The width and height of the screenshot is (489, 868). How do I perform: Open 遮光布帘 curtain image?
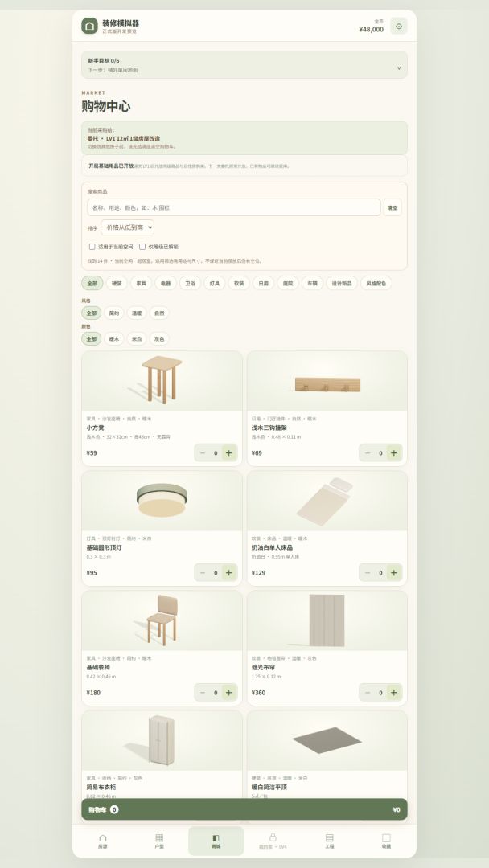coord(327,620)
